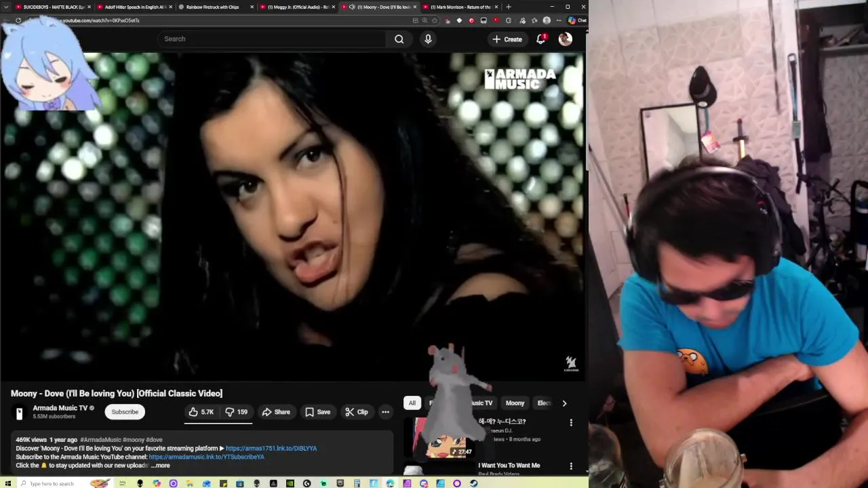Open the armas1751.lnk.to streaming link

[271, 449]
